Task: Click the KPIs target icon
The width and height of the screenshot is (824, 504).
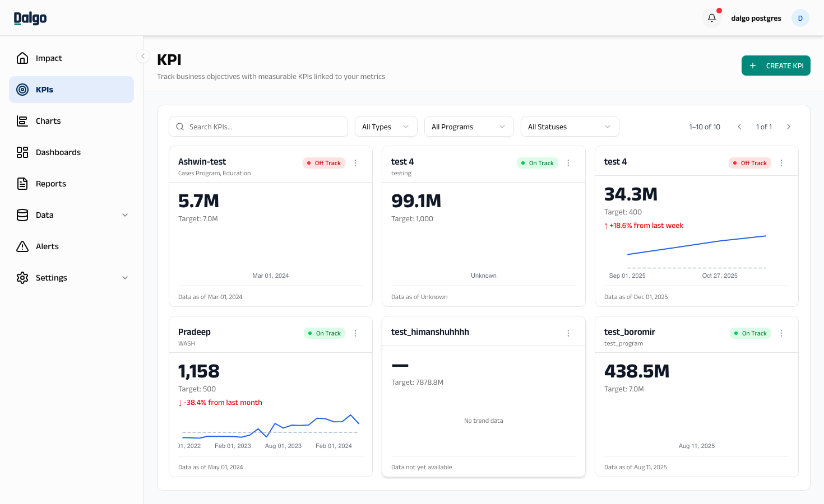Action: 22,90
